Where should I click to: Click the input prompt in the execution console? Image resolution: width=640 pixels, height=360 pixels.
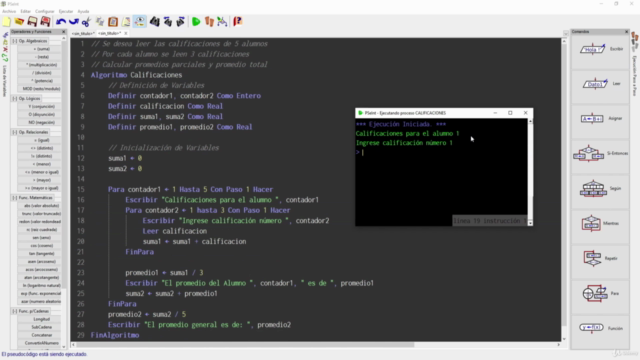441,153
